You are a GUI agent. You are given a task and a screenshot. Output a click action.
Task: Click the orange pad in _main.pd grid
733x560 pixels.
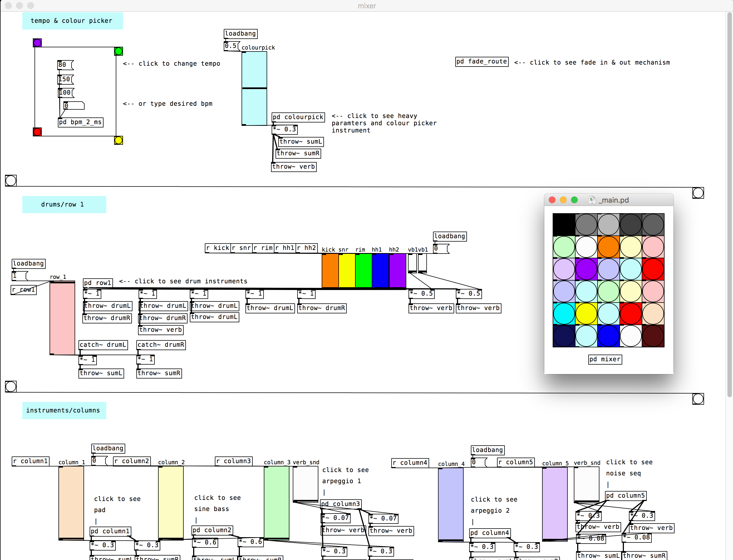pyautogui.click(x=608, y=247)
